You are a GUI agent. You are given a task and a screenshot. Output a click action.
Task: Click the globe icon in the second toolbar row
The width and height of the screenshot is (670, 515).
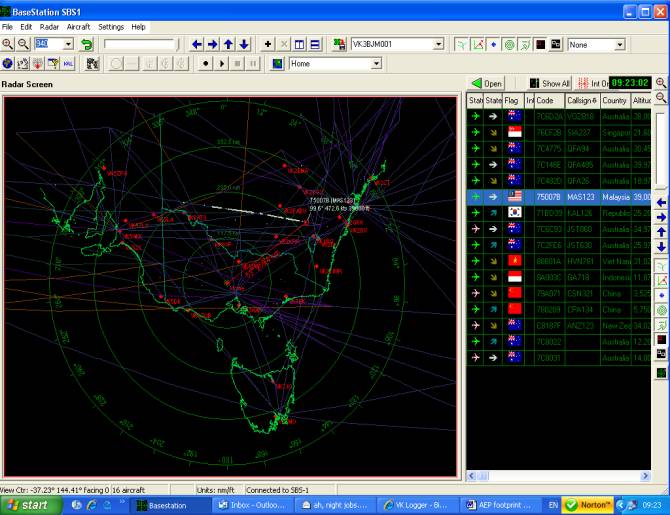point(7,64)
